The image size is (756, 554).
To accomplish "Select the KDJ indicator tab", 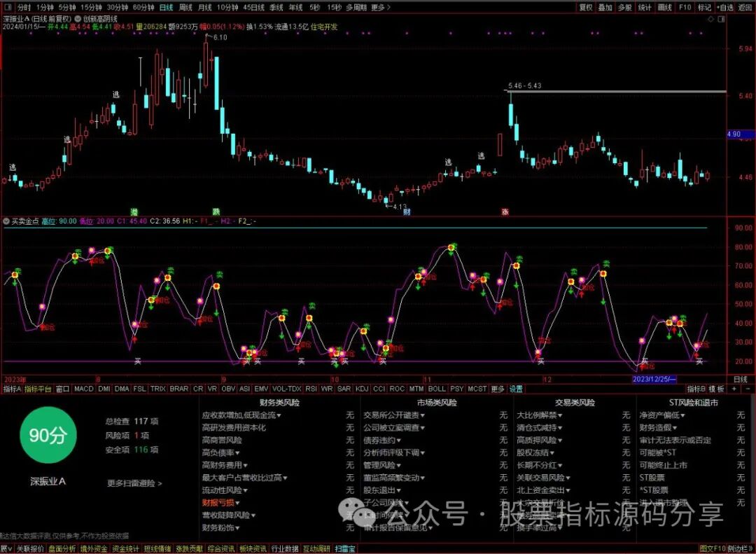I will coord(362,389).
